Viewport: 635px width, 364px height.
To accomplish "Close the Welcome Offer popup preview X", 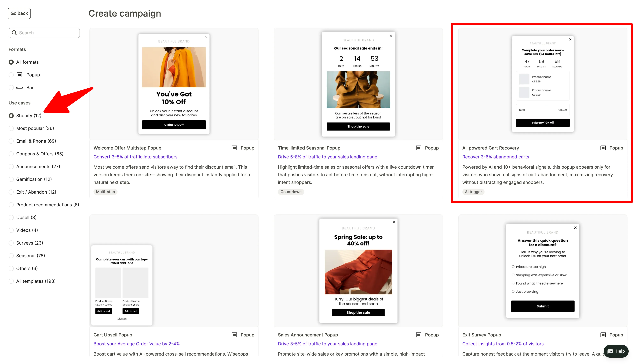I will tap(206, 37).
